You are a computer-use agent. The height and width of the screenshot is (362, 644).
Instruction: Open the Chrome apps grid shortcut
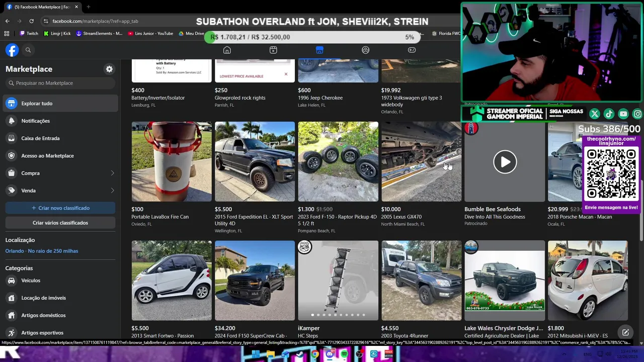pyautogui.click(x=7, y=34)
